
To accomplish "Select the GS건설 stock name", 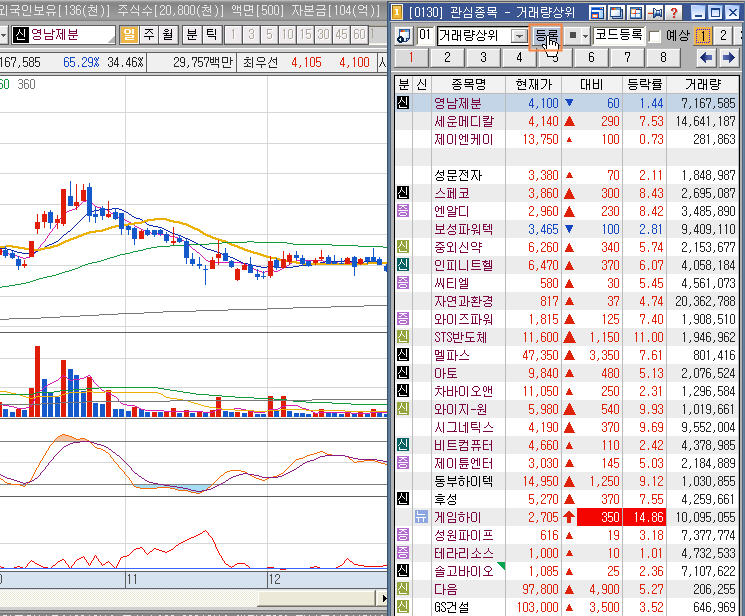I will click(x=451, y=606).
